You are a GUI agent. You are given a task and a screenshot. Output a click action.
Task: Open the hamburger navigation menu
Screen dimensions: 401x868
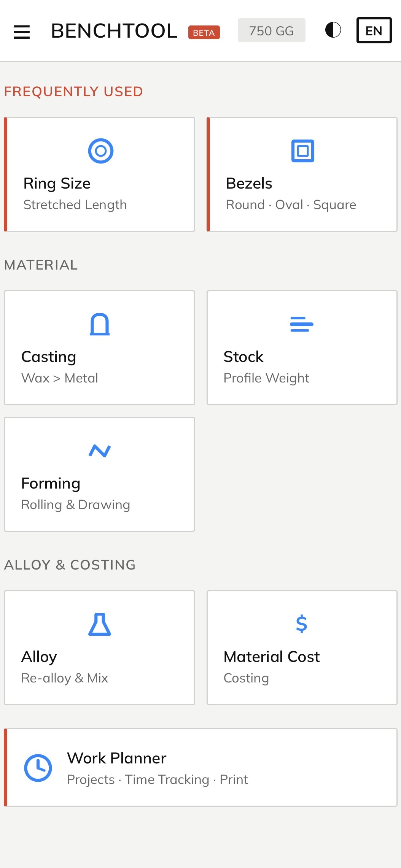(22, 32)
